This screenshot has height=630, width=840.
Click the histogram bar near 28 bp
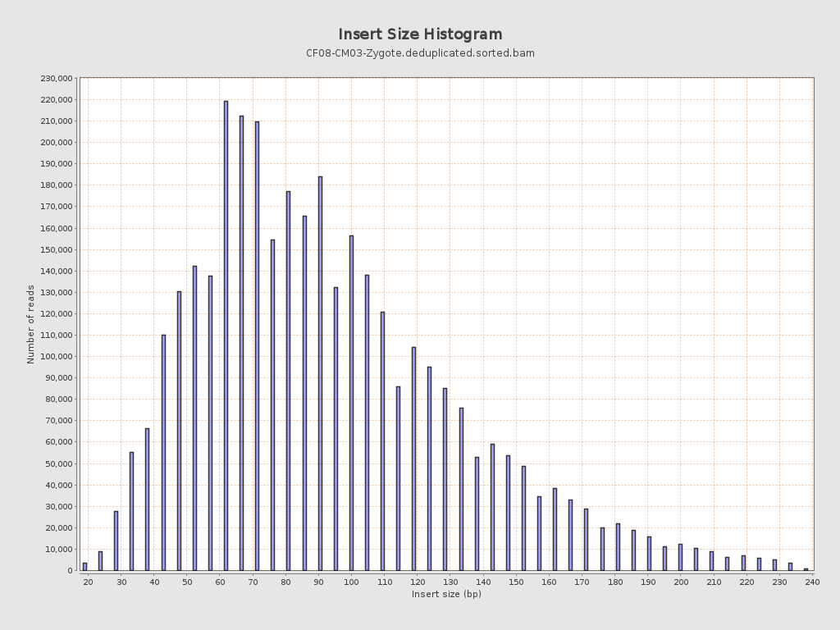(x=116, y=541)
